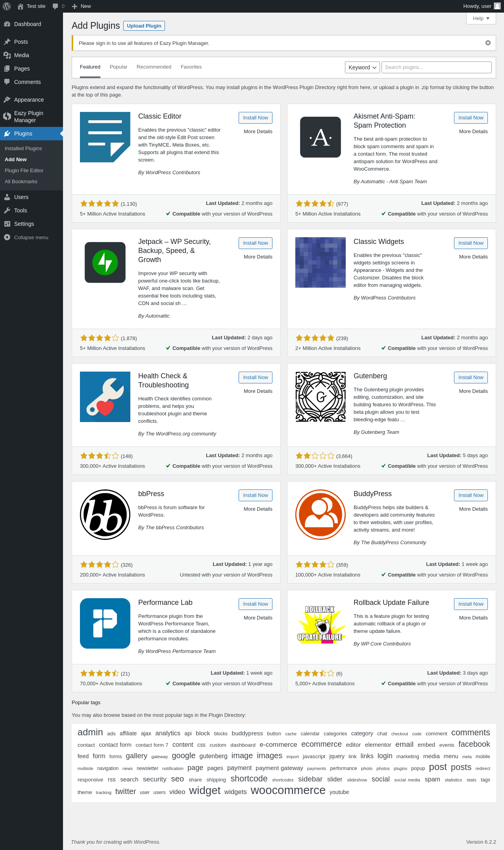
Task: View More Details for Performance Lab
Action: tap(258, 618)
